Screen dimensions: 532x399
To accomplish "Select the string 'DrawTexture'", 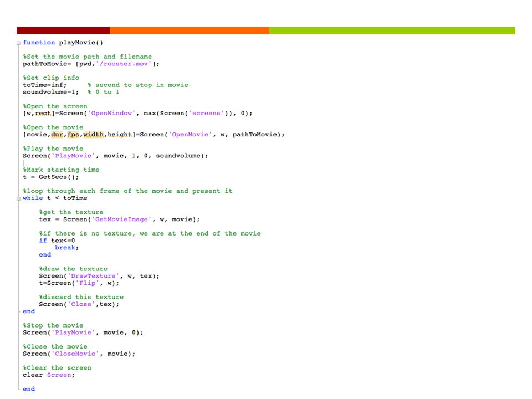I will coord(93,276).
